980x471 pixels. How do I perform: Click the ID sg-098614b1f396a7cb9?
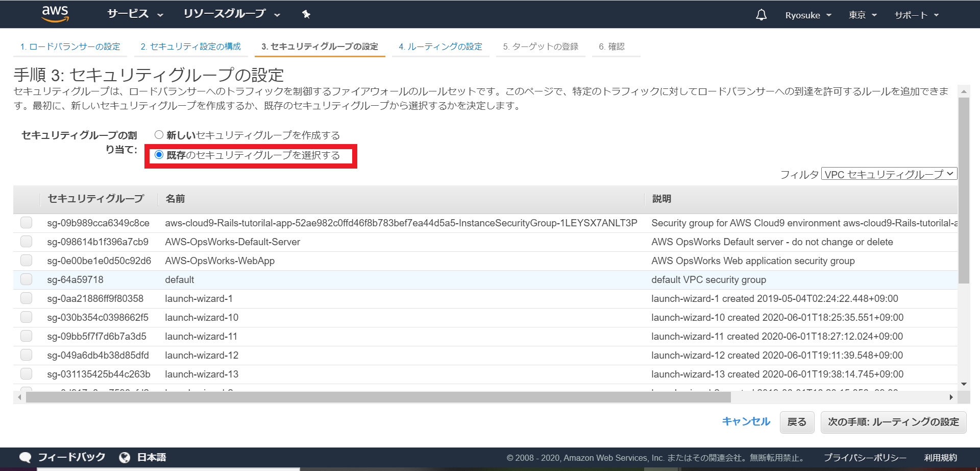click(98, 242)
